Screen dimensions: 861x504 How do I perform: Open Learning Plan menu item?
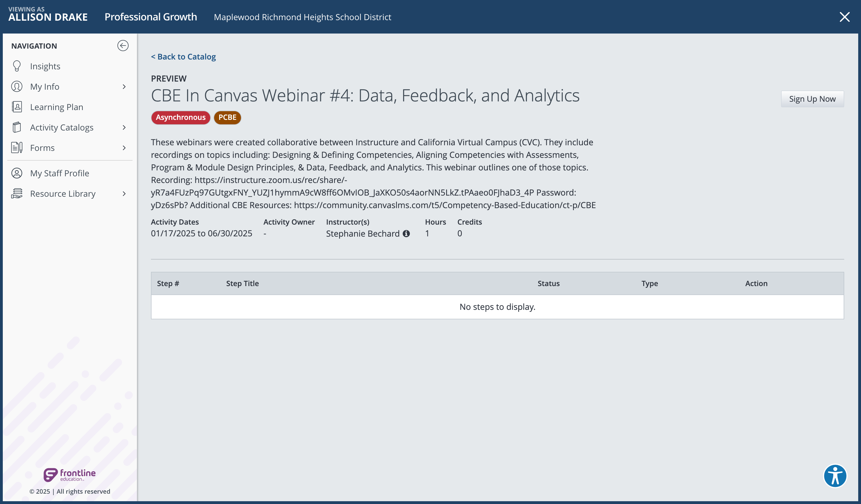tap(57, 107)
